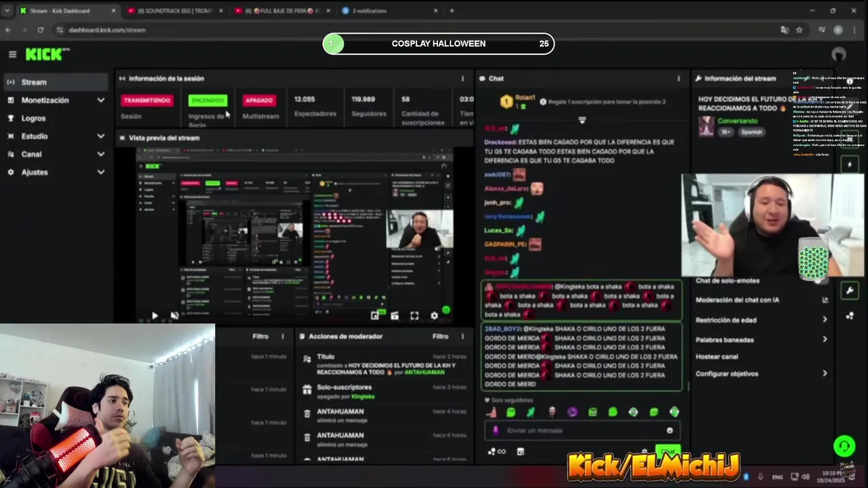Select Stream in the sidebar

coord(54,82)
